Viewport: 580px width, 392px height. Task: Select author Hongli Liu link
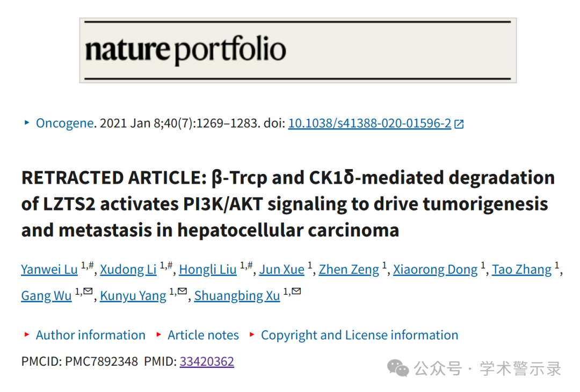(x=207, y=270)
